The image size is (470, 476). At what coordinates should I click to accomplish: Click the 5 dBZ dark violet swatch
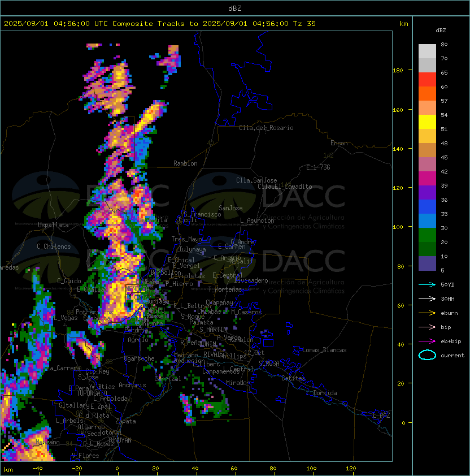tap(427, 263)
